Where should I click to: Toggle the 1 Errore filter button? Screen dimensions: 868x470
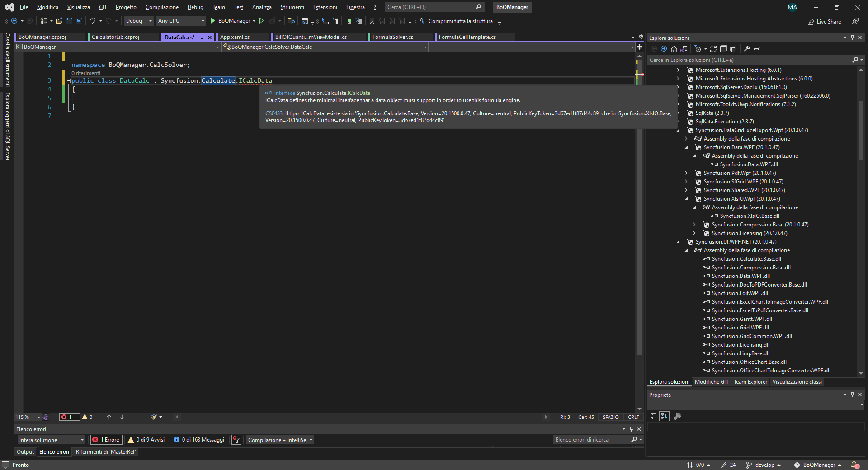(106, 440)
